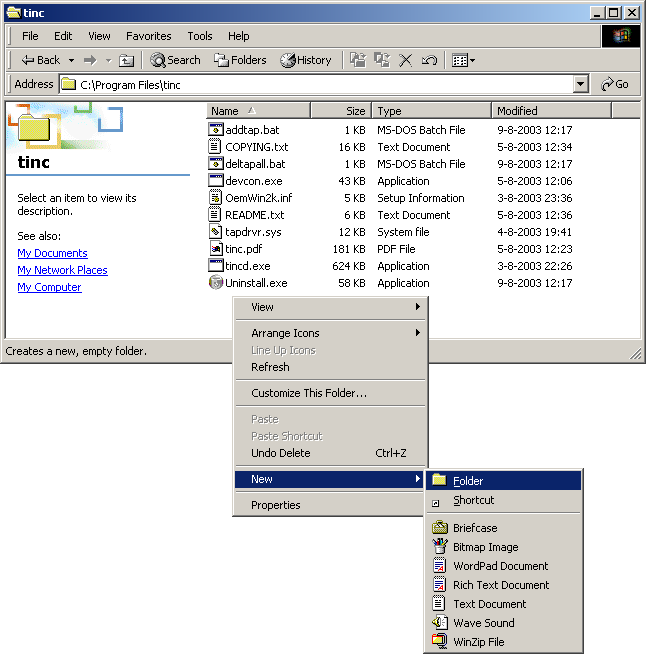
Task: Select the tinc.pdf file icon
Action: [x=216, y=249]
